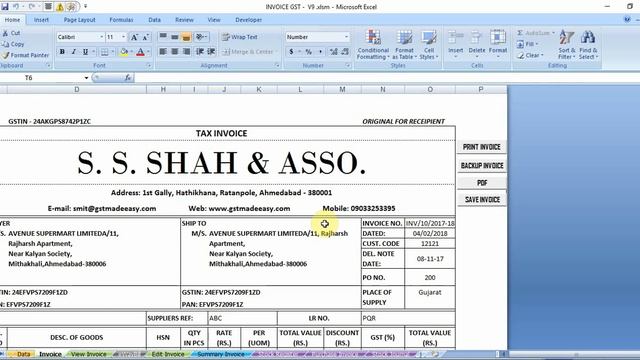Open Find & Select binoculars menu
Image resolution: width=640 pixels, height=360 pixels.
[588, 44]
